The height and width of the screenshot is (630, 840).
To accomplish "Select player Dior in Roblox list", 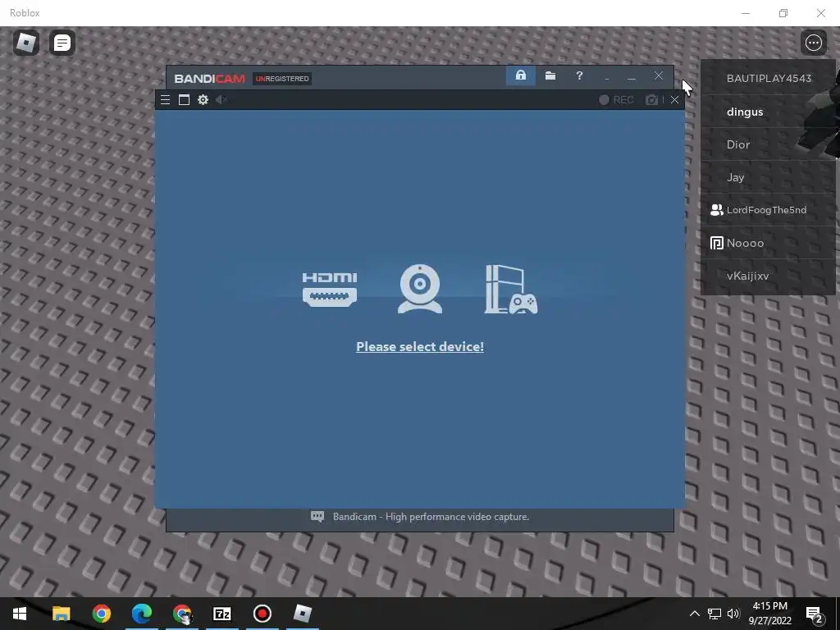I will pos(768,144).
